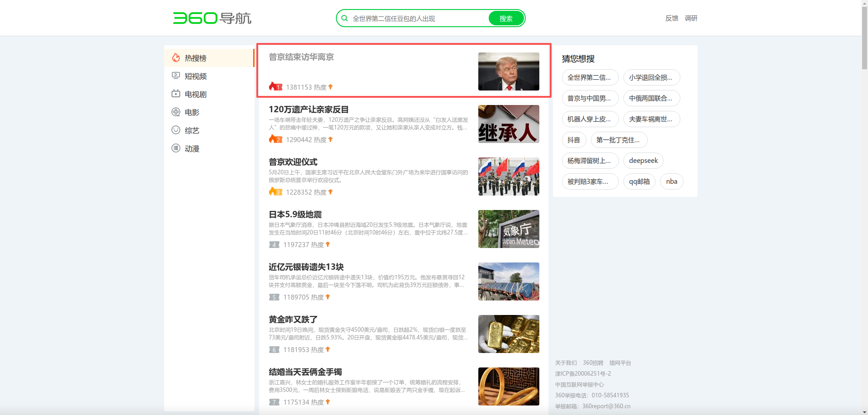Click rank 3 yellow flame badge
This screenshot has width=868, height=415.
coord(275,191)
